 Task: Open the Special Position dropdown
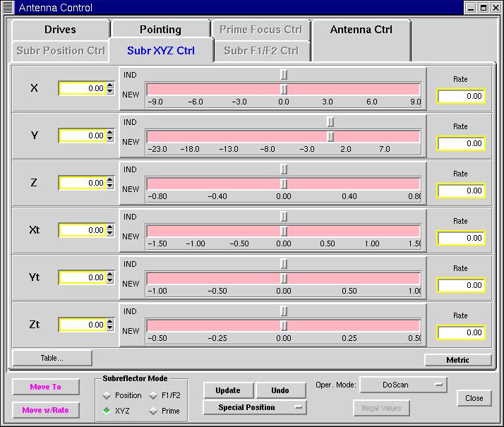click(x=255, y=407)
